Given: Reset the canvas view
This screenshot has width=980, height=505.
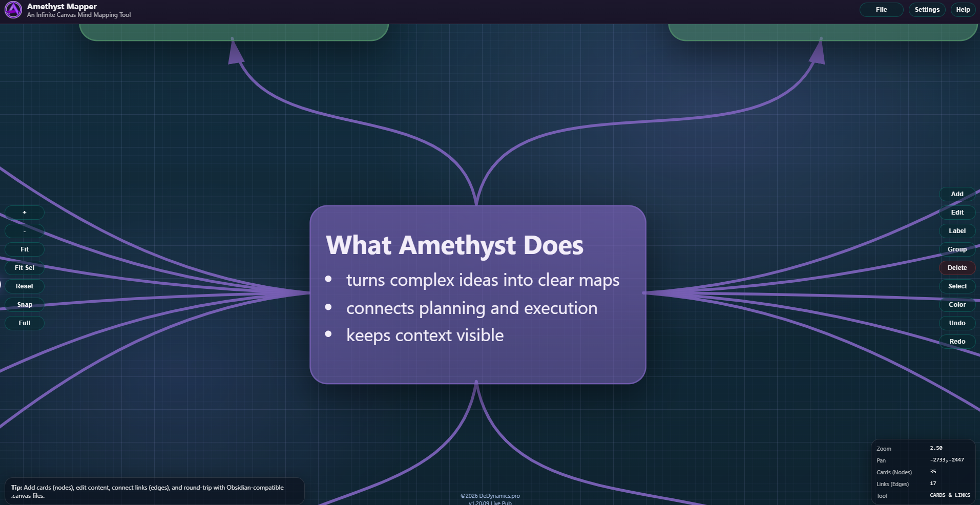Looking at the screenshot, I should click(x=25, y=286).
